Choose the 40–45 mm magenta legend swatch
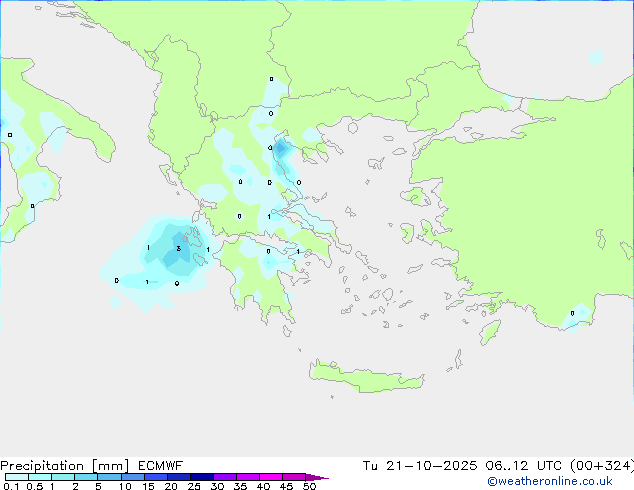634x490 pixels. click(271, 477)
